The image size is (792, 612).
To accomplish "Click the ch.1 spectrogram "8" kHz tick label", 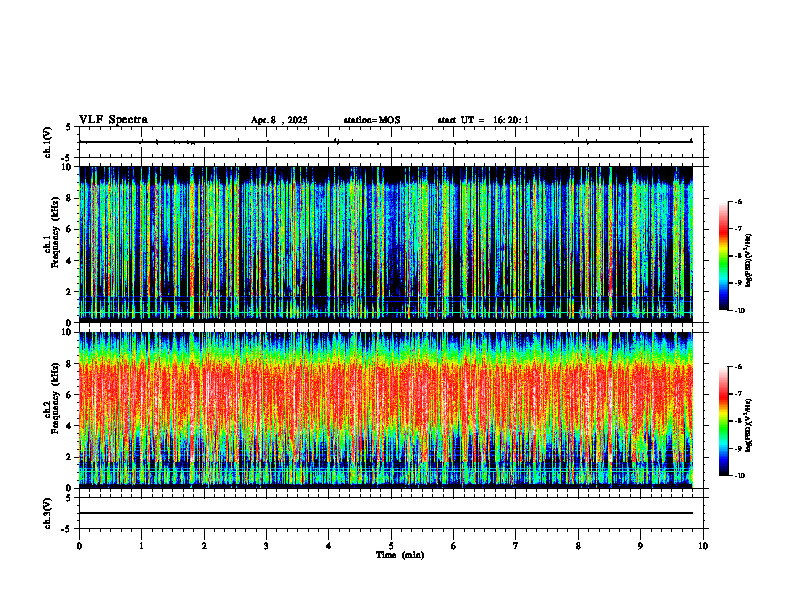I will (70, 198).
